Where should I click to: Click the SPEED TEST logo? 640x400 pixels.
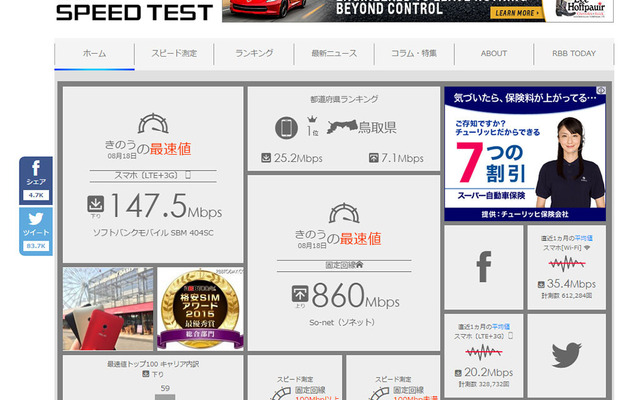134,12
